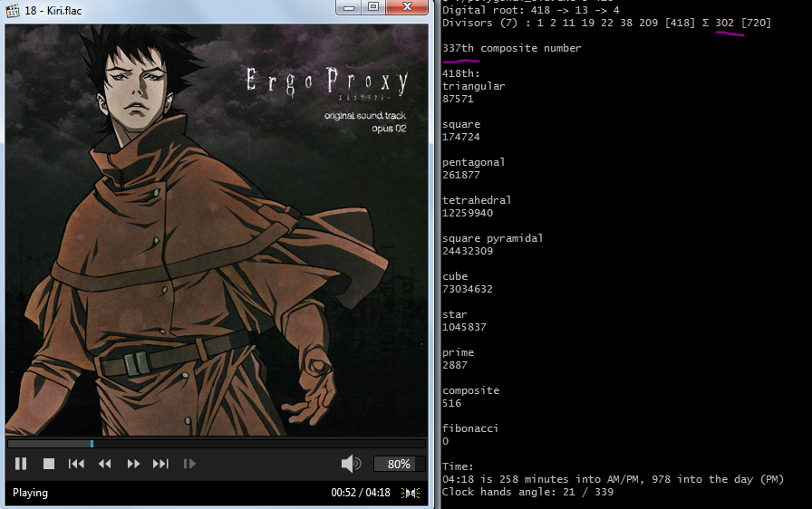Adjust the volume slider showing 80%
812x509 pixels.
point(399,464)
